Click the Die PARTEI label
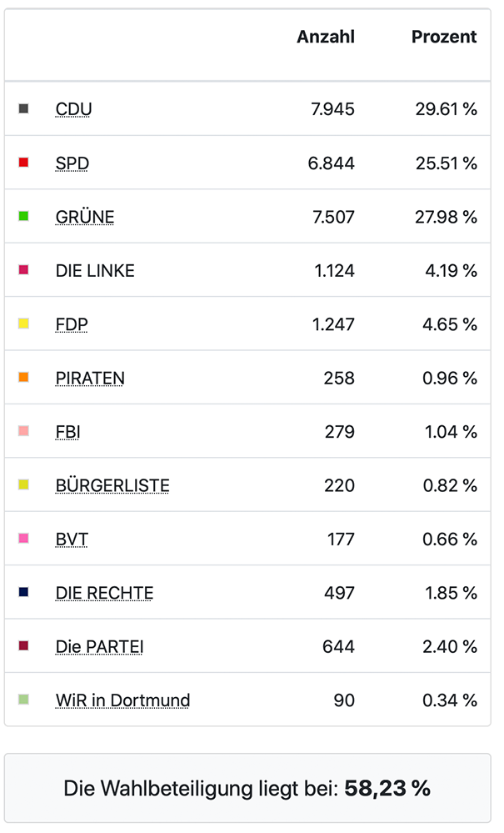 point(100,646)
